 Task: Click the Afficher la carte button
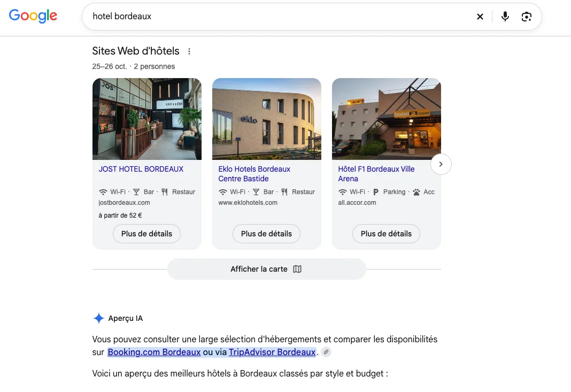[267, 269]
